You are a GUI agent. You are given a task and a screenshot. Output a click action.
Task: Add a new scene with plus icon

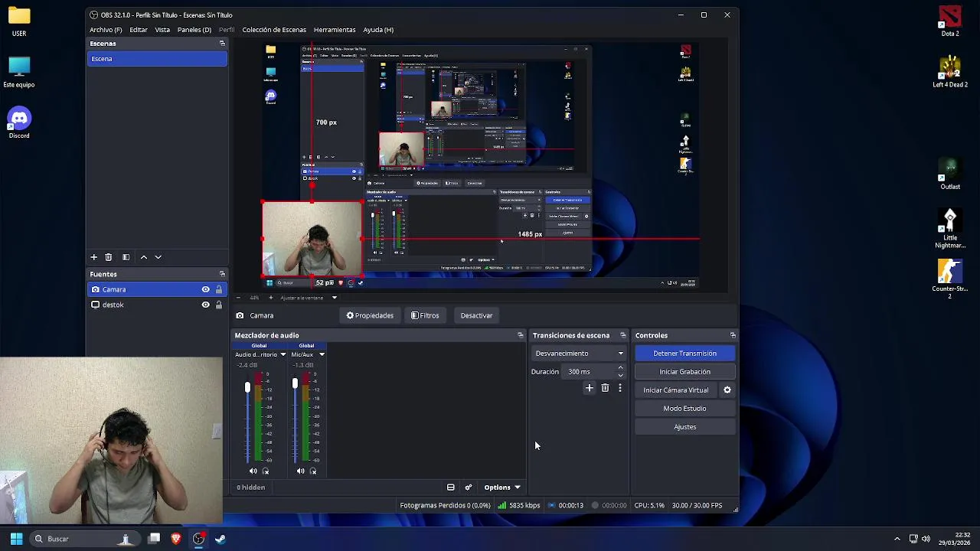coord(93,257)
